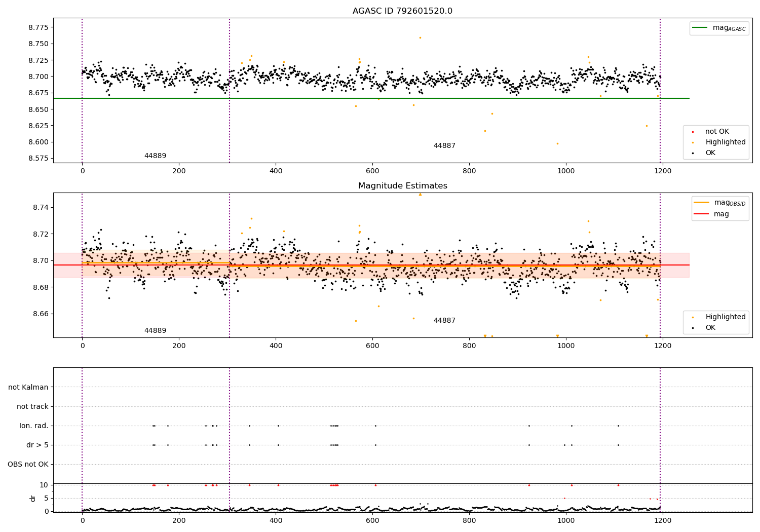760x532 pixels.
Task: Click the orange outlier point near 8.759
Action: [x=420, y=37]
